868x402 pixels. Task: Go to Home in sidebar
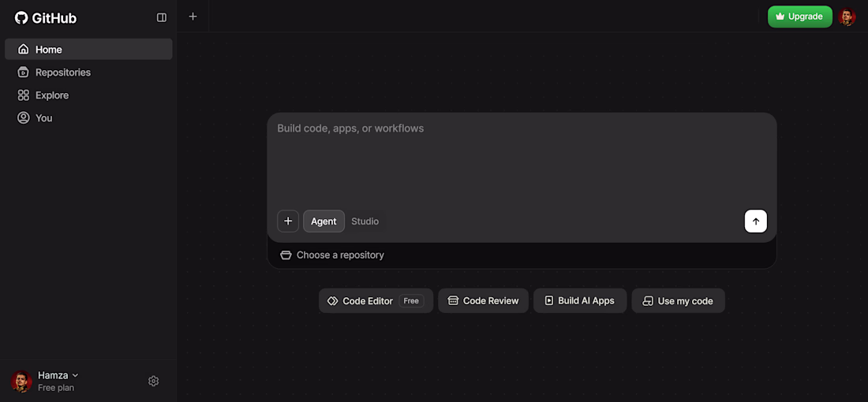pyautogui.click(x=88, y=49)
